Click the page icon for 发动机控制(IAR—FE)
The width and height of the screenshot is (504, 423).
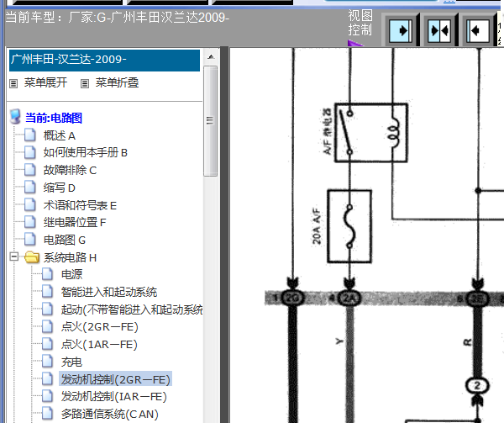pos(48,396)
